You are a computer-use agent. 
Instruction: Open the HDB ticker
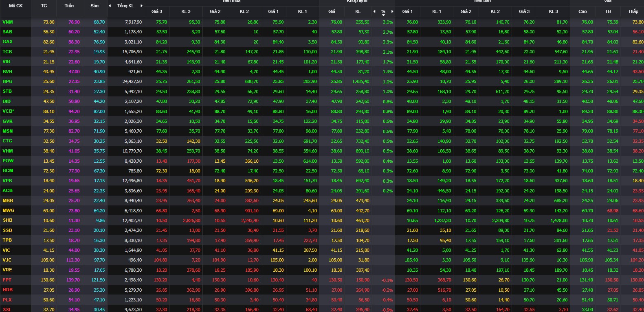pyautogui.click(x=8, y=290)
